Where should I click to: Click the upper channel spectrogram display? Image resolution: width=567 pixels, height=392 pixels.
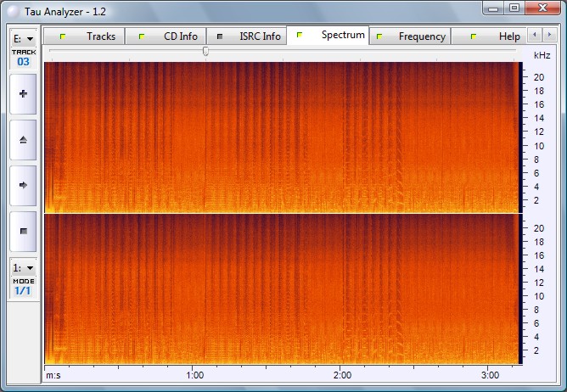point(280,136)
